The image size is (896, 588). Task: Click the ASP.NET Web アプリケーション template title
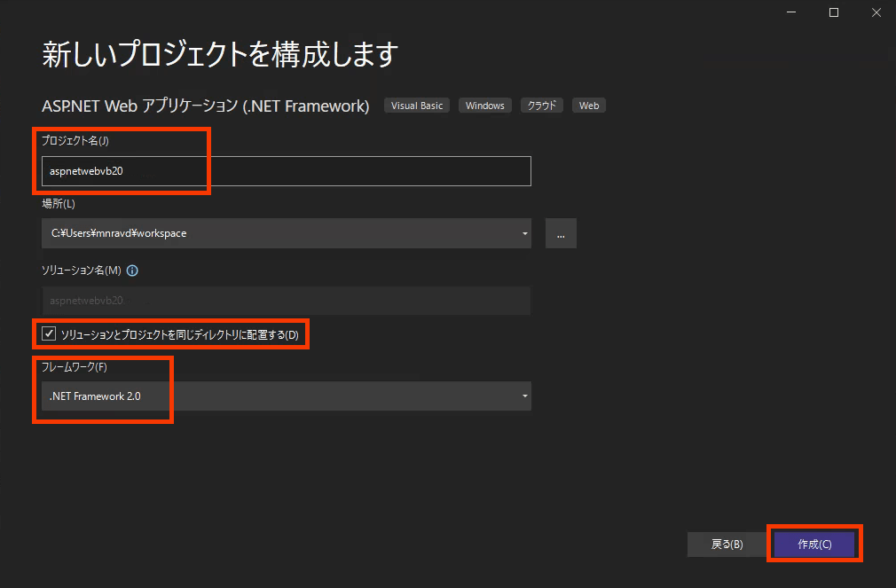tap(206, 106)
